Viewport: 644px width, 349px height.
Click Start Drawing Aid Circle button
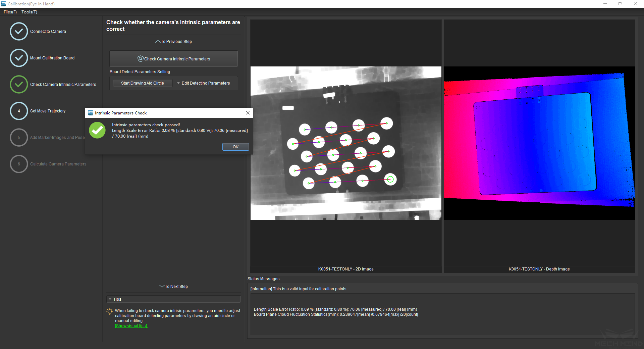(142, 83)
